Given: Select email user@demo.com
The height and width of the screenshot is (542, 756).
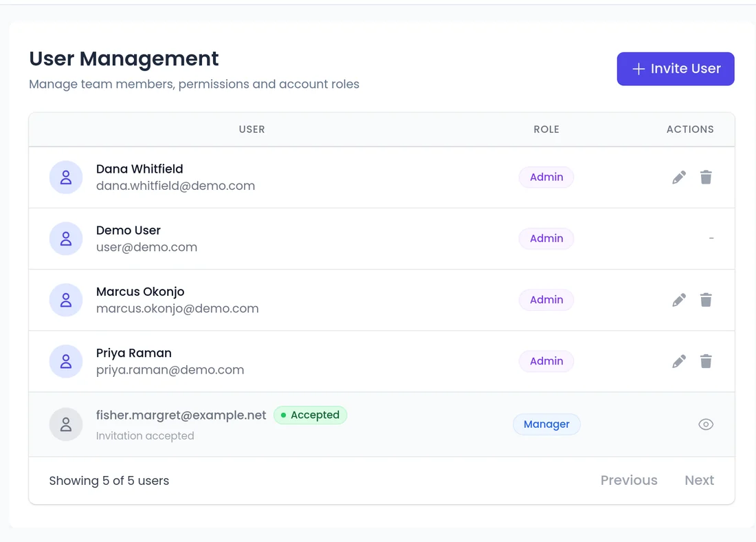Looking at the screenshot, I should click(x=146, y=247).
